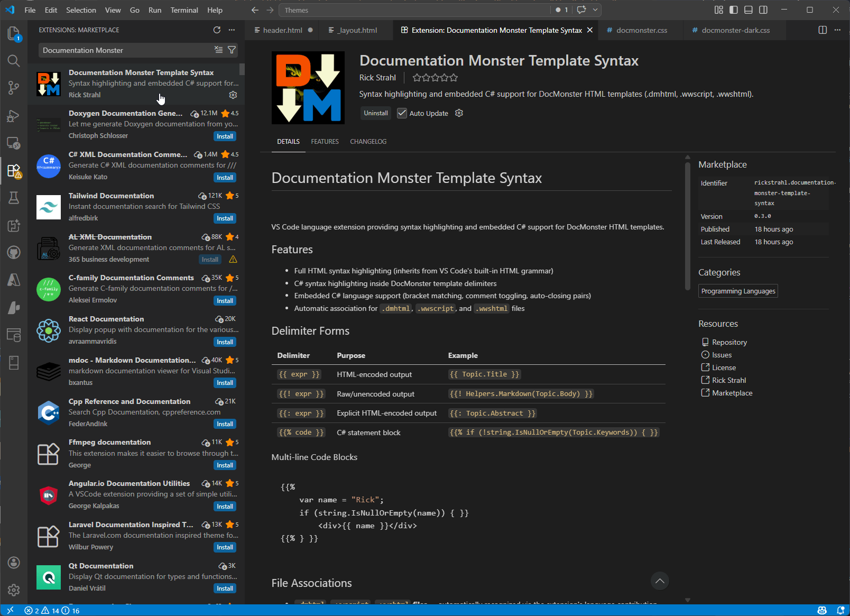Customize layout from title bar
Screen dimensions: 850x616
[719, 10]
